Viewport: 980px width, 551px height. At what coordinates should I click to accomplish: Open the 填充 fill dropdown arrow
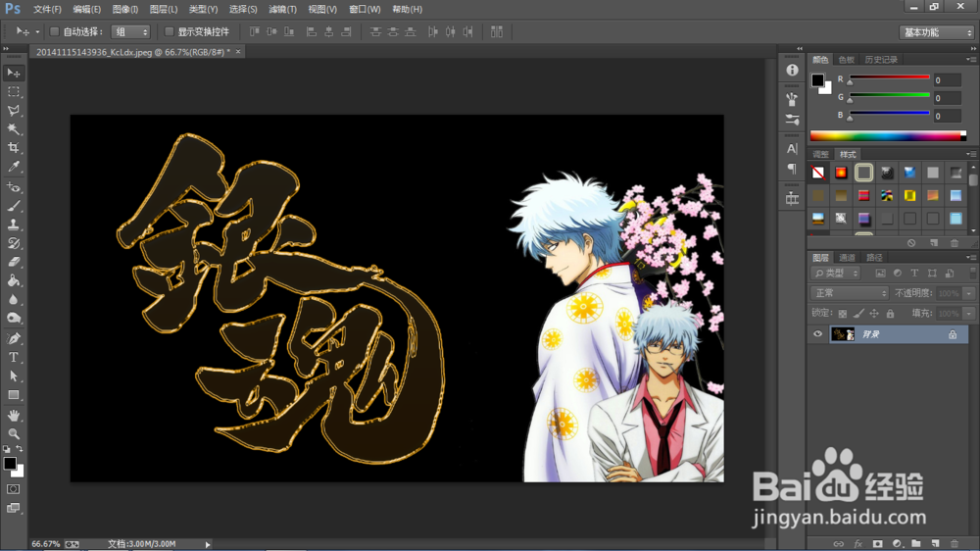pyautogui.click(x=969, y=314)
